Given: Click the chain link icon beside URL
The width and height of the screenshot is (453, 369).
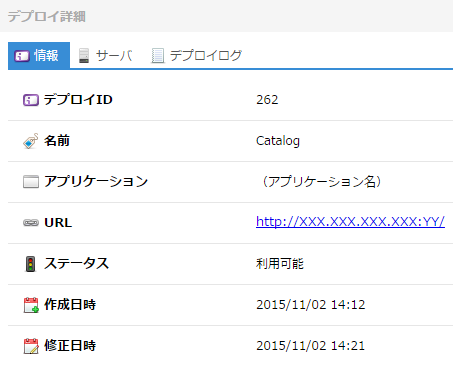Looking at the screenshot, I should pos(31,223).
